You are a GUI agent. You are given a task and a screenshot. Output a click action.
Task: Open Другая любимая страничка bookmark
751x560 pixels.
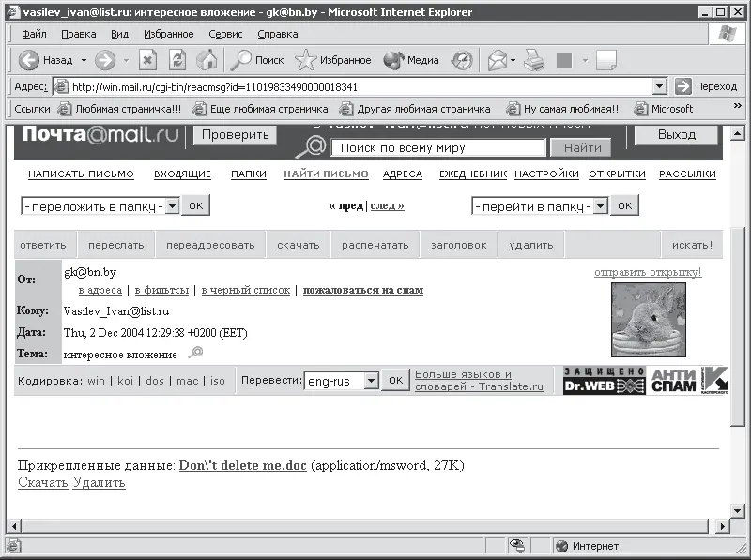point(415,109)
